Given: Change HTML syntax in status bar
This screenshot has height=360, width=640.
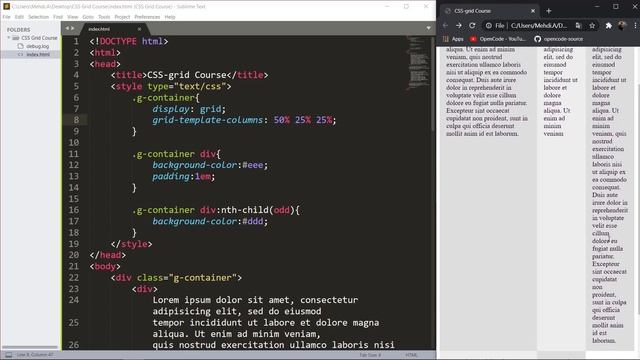Looking at the screenshot, I should tap(411, 355).
